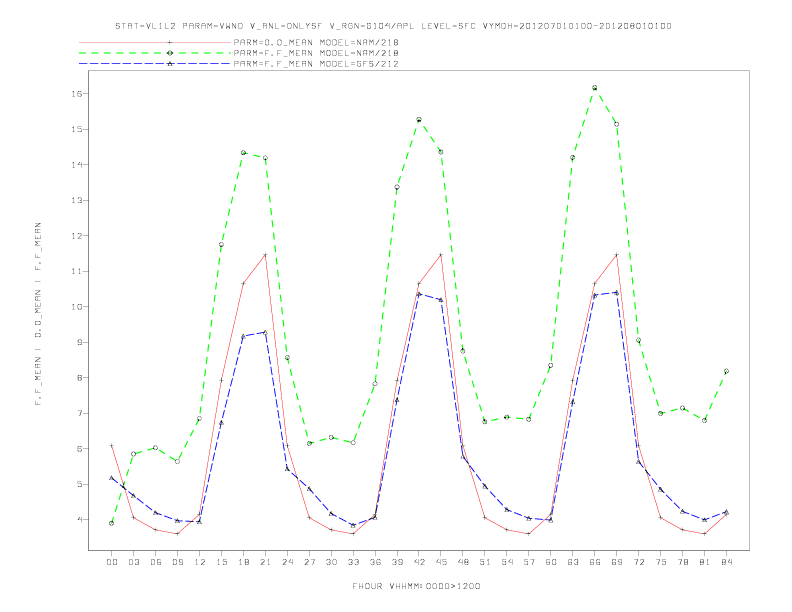Click the y-axis tick label 11
The height and width of the screenshot is (612, 792).
tap(77, 271)
